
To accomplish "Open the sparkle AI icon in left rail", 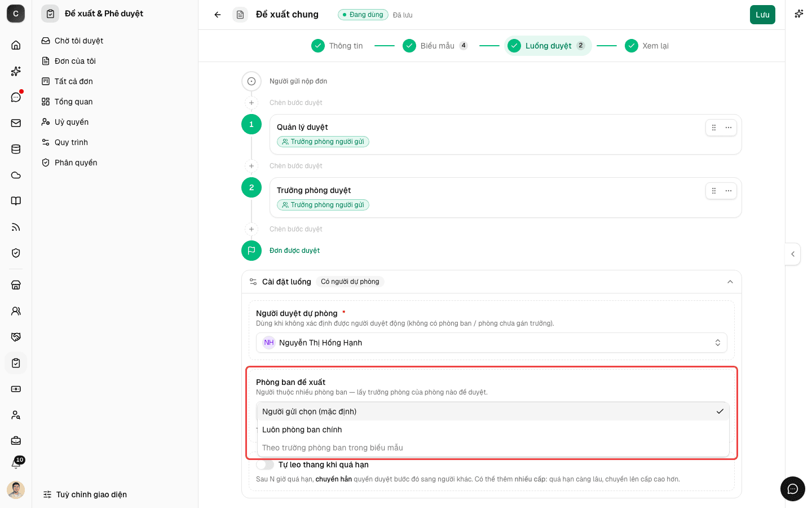I will coord(16,71).
